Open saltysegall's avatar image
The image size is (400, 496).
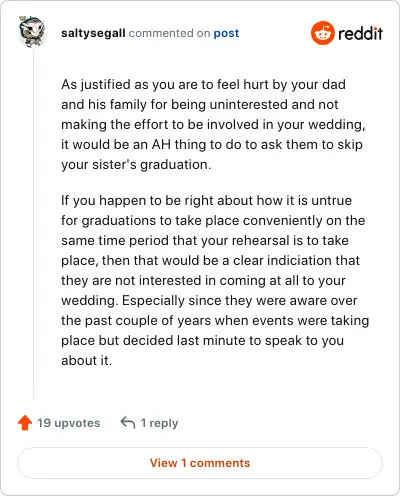click(x=32, y=32)
